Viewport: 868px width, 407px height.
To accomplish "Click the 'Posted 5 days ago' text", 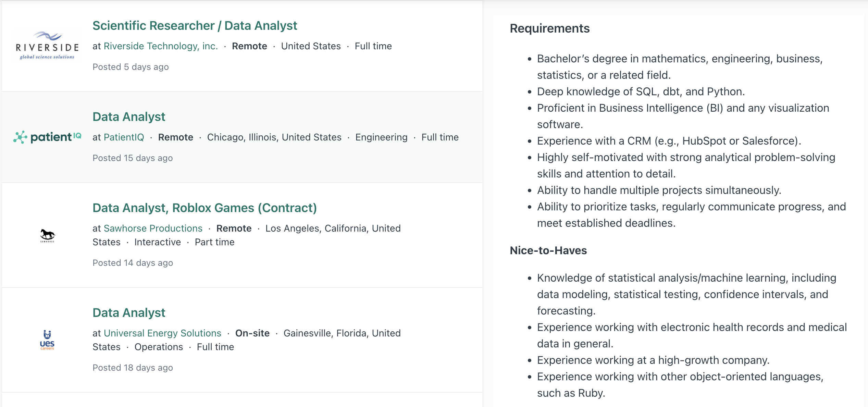I will click(x=131, y=67).
